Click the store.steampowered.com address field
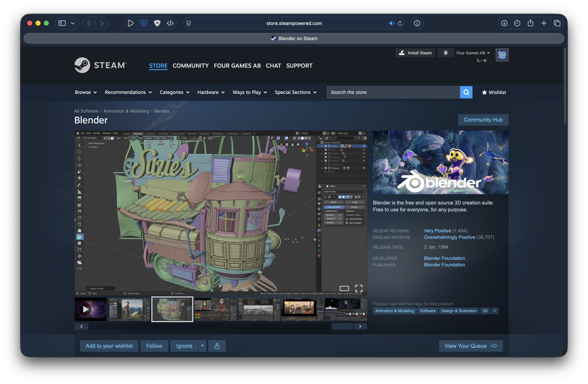This screenshot has width=588, height=384. [x=294, y=23]
